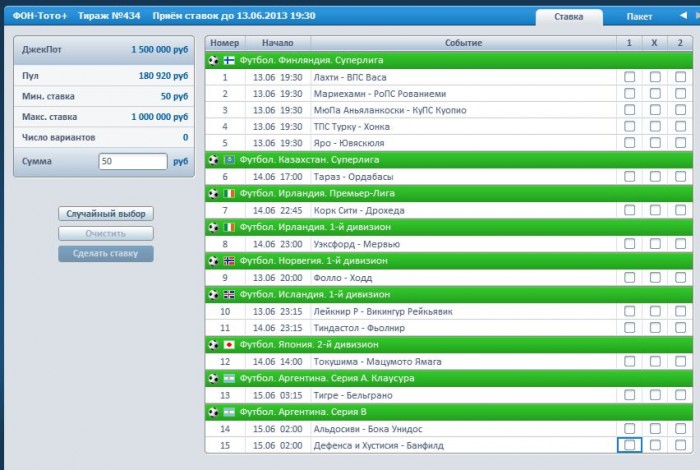The height and width of the screenshot is (470, 700).
Task: Click the start time 15.06 03:15
Action: (x=278, y=395)
